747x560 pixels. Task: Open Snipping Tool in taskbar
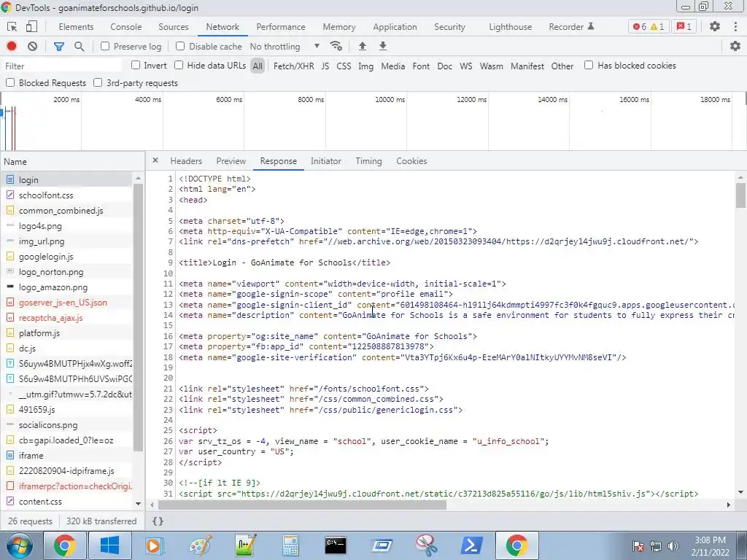426,545
